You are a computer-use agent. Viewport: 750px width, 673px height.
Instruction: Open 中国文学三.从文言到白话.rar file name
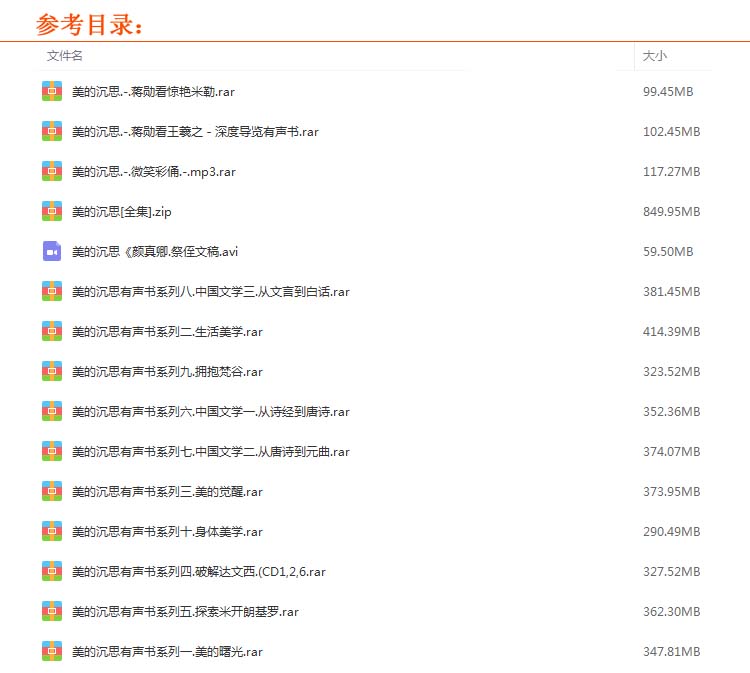[210, 291]
